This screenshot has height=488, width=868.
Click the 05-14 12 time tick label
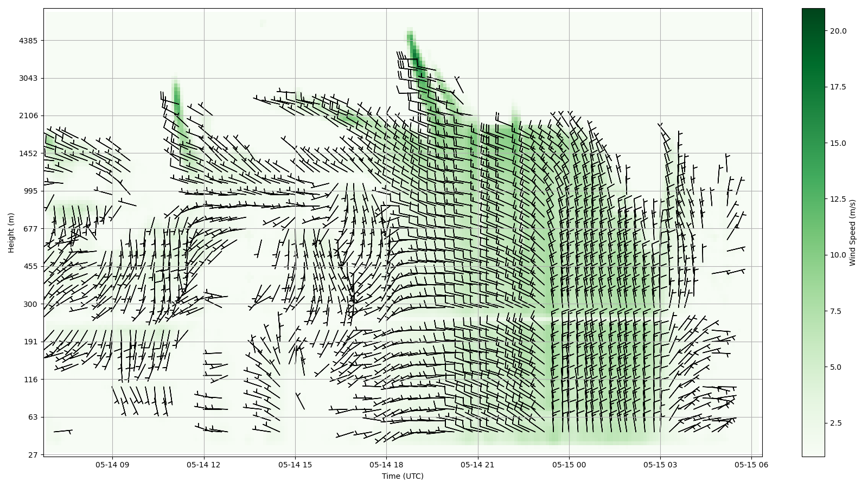tap(204, 465)
